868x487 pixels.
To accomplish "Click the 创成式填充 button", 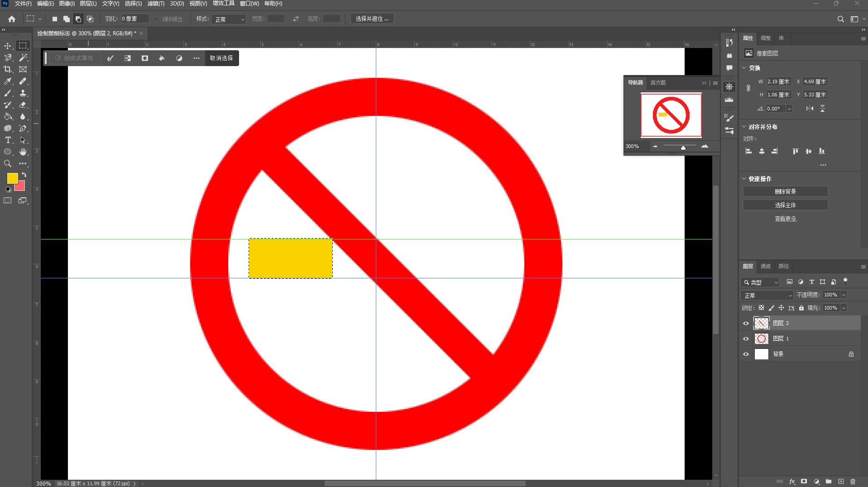I will pos(75,58).
